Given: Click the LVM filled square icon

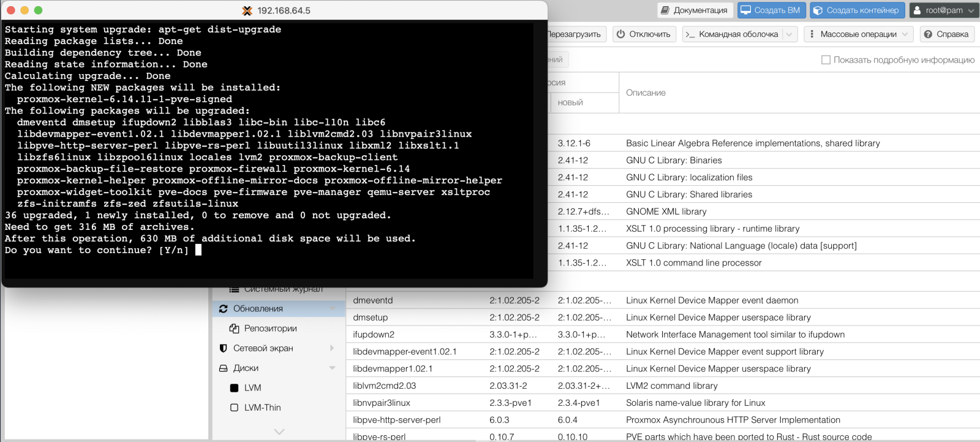Looking at the screenshot, I should coord(234,387).
